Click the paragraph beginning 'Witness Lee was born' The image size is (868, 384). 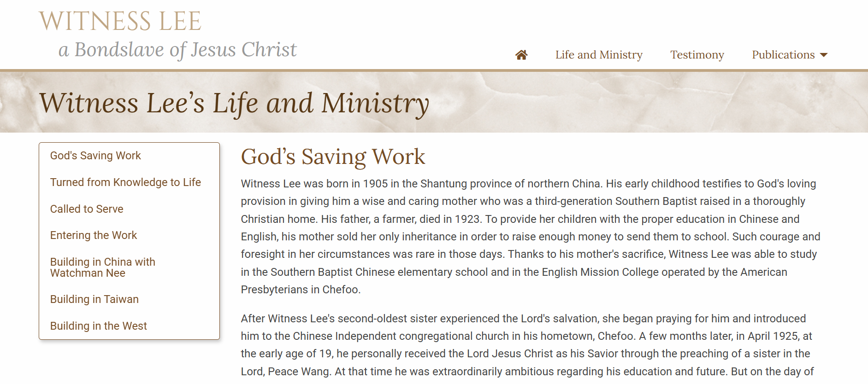point(530,237)
